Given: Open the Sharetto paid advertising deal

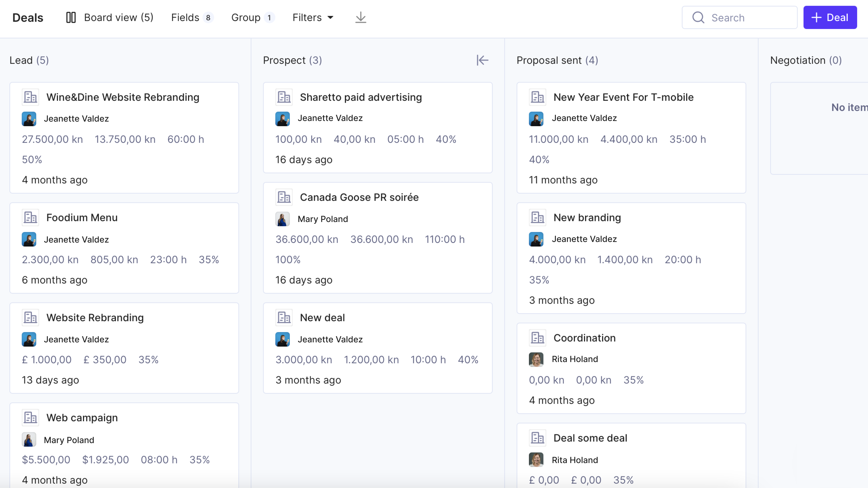Looking at the screenshot, I should 361,97.
